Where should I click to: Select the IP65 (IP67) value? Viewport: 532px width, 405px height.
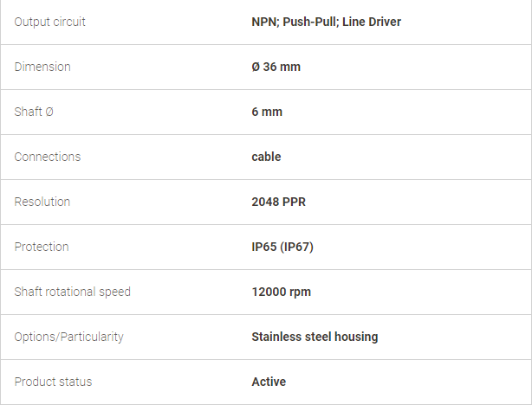(282, 247)
